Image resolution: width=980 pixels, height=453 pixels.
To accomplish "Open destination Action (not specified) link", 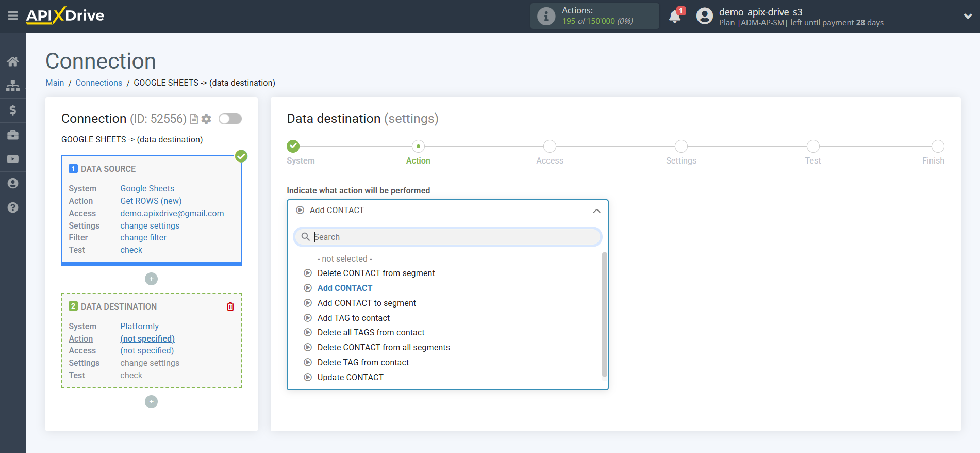I will coord(147,339).
